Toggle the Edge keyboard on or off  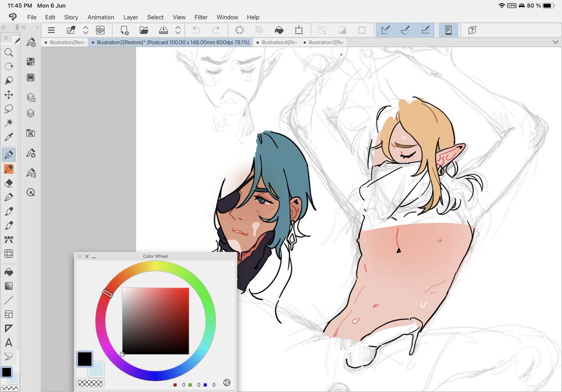pyautogui.click(x=448, y=30)
